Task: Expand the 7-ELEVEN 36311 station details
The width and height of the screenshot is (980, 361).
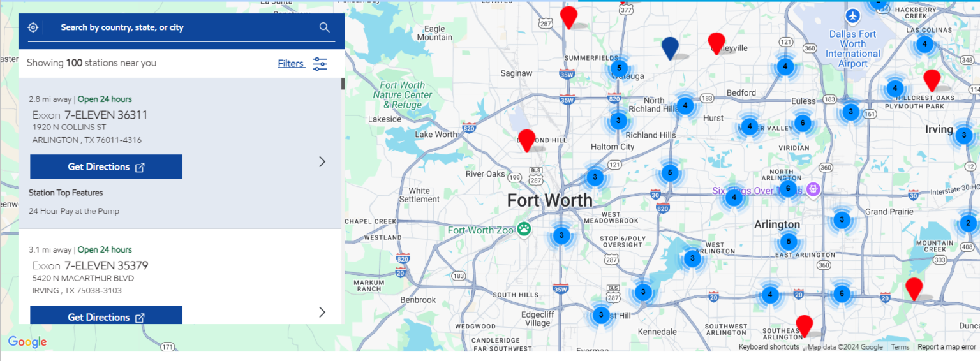Action: [322, 161]
